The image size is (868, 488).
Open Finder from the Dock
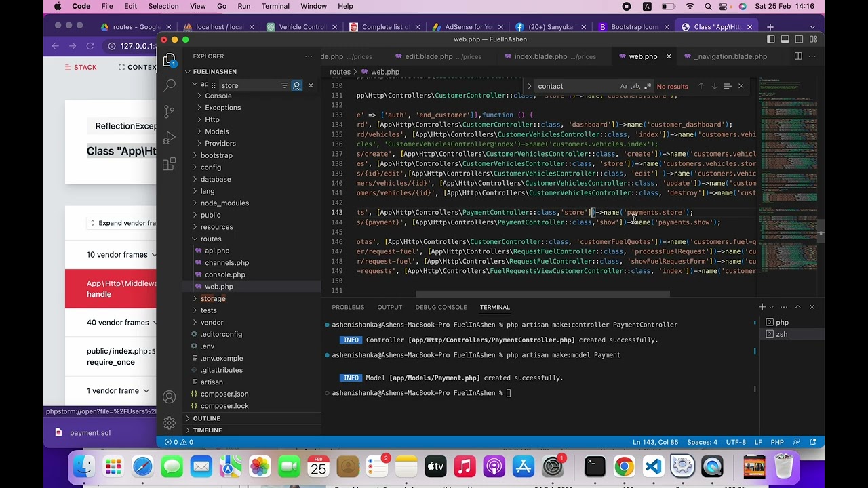(84, 466)
